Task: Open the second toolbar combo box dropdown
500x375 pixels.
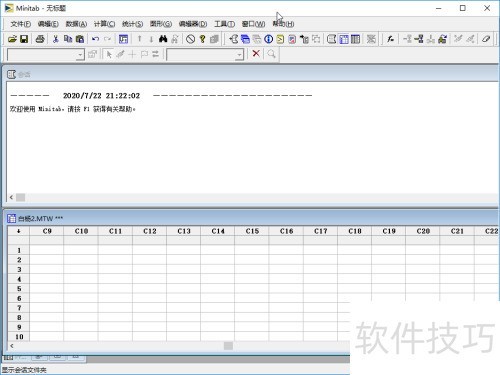Action: (239, 55)
